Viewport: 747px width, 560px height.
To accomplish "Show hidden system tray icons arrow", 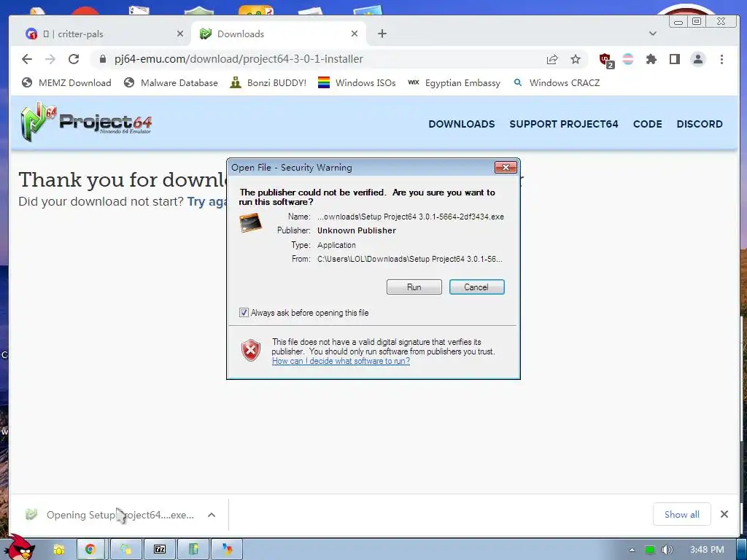I will pos(632,550).
